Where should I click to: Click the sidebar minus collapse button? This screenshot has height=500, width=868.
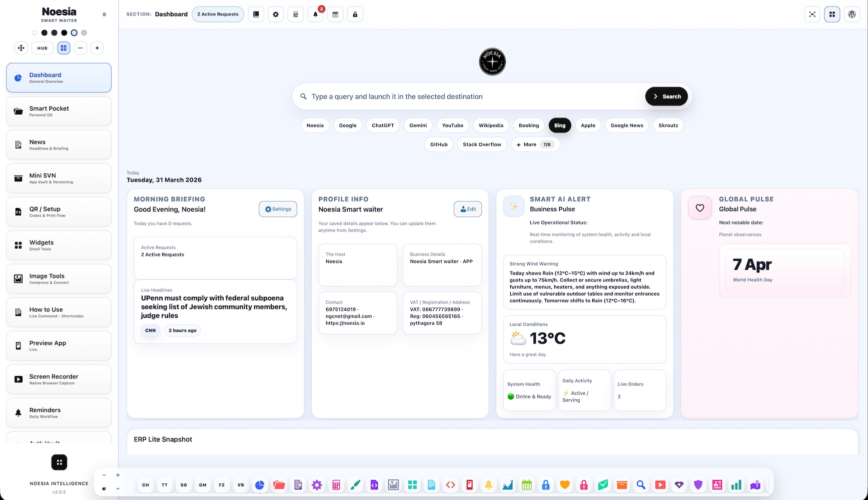(x=81, y=48)
